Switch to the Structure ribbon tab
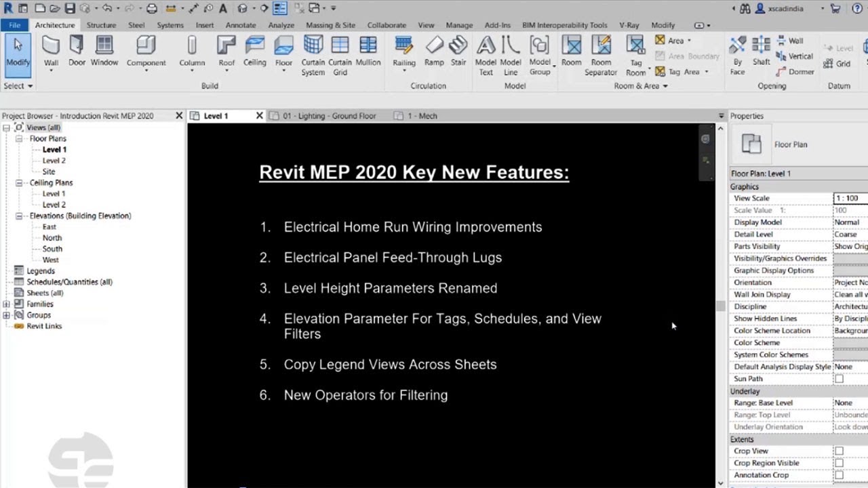Screen dimensions: 868x488 click(x=101, y=25)
